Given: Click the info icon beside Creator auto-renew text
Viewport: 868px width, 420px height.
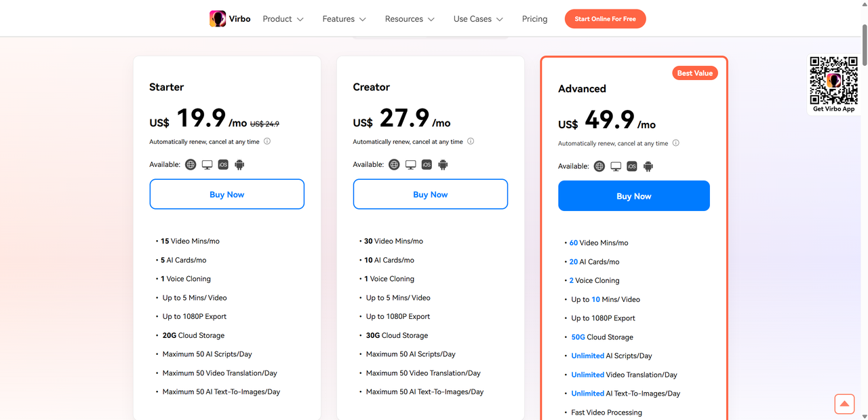Looking at the screenshot, I should (x=471, y=142).
